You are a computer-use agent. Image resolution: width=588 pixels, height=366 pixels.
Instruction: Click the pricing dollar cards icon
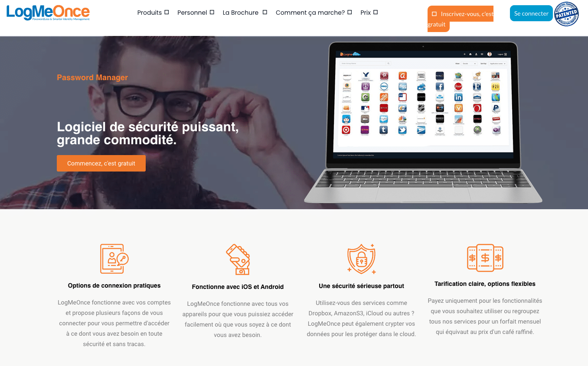tap(485, 258)
